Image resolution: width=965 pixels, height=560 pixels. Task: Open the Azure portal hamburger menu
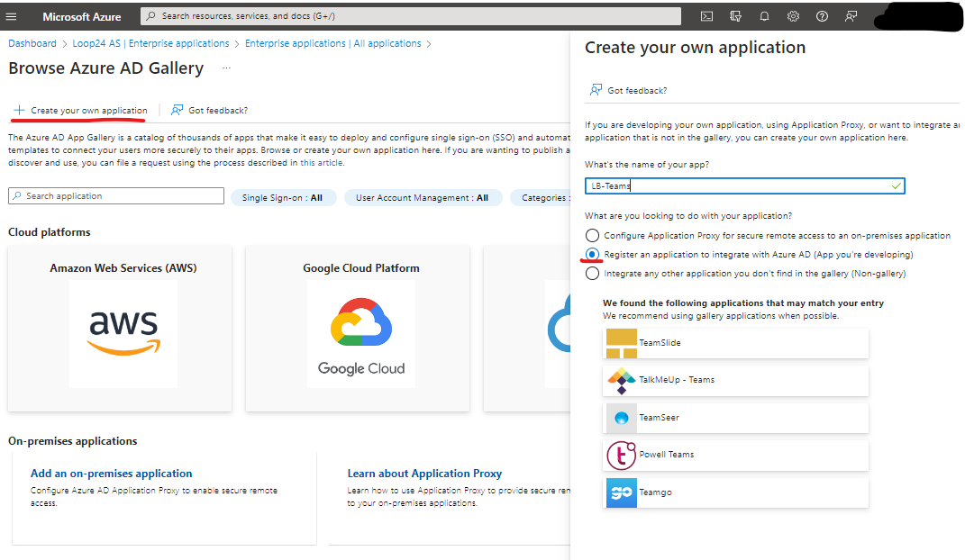click(x=11, y=16)
